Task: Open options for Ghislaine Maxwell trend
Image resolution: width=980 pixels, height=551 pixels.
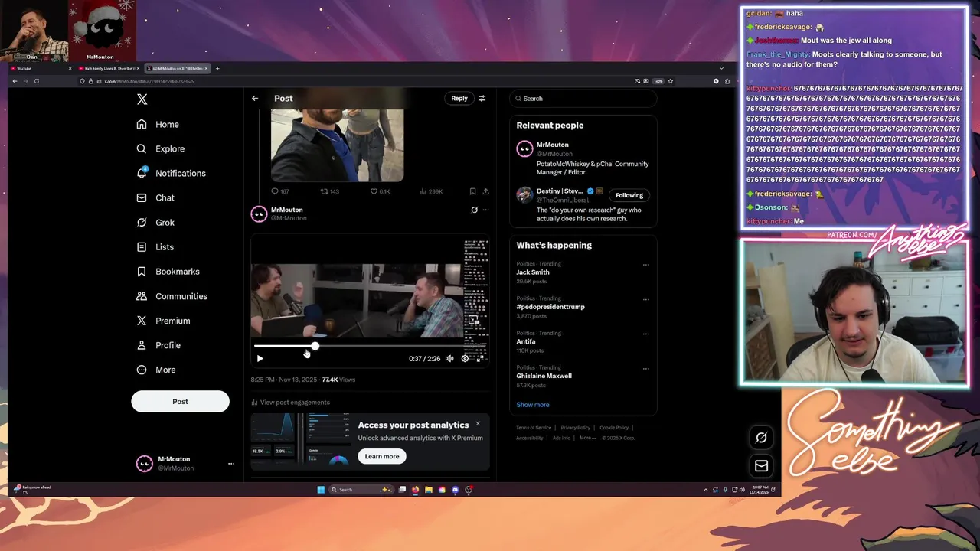Action: pyautogui.click(x=645, y=368)
